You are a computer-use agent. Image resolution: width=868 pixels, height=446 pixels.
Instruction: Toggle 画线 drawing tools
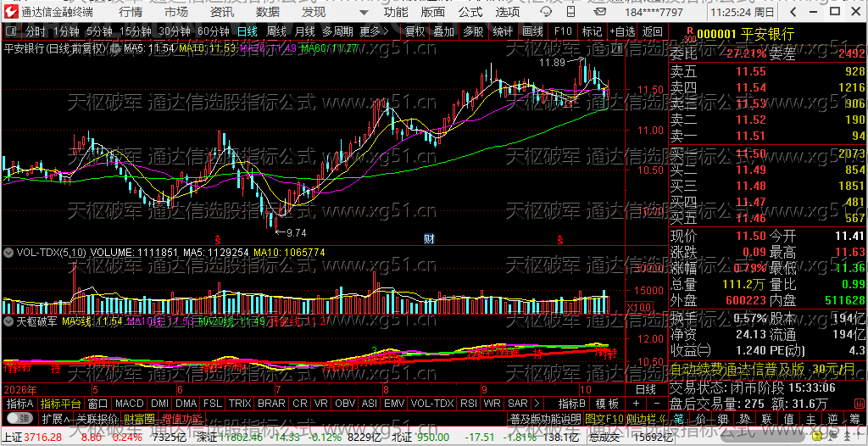pyautogui.click(x=532, y=31)
